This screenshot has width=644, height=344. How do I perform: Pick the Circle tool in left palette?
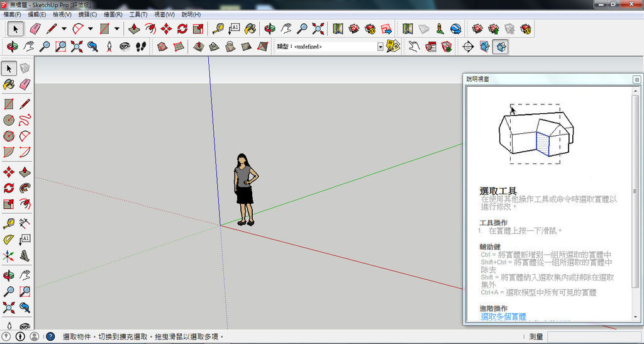(x=9, y=120)
